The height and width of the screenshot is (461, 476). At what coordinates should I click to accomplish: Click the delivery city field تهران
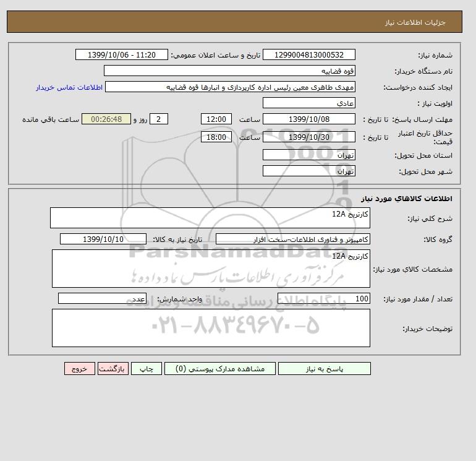coord(308,171)
